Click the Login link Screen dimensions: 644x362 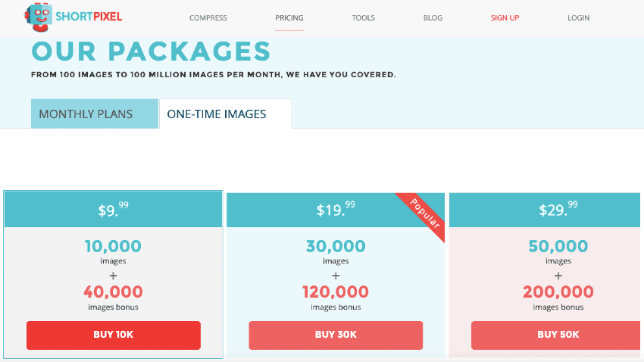coord(578,18)
